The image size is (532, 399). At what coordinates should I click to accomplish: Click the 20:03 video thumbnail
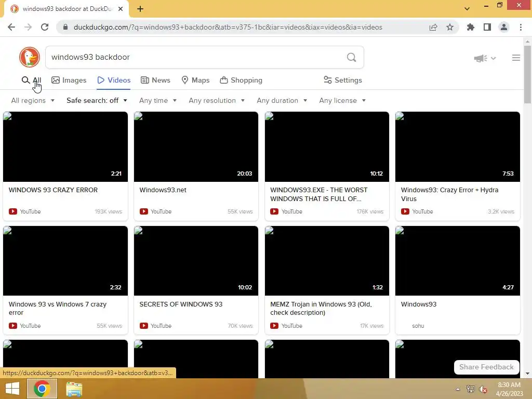click(x=196, y=147)
